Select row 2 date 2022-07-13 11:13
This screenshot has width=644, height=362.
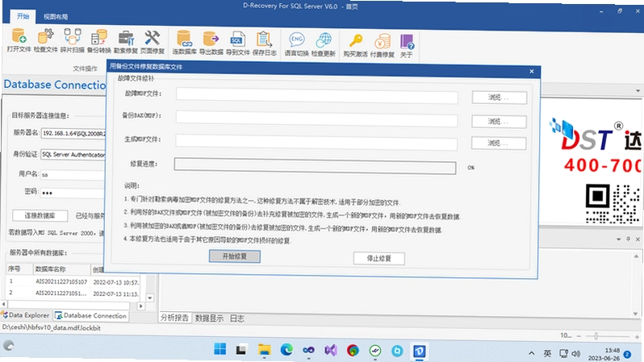(116, 293)
